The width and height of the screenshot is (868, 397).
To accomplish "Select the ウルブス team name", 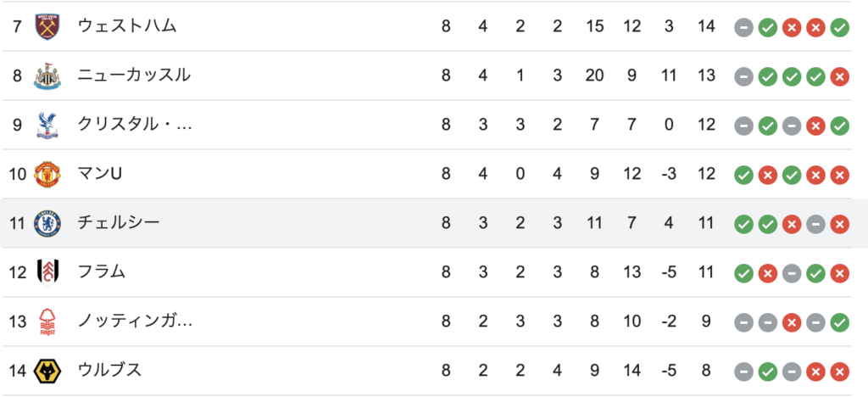I will (x=109, y=371).
